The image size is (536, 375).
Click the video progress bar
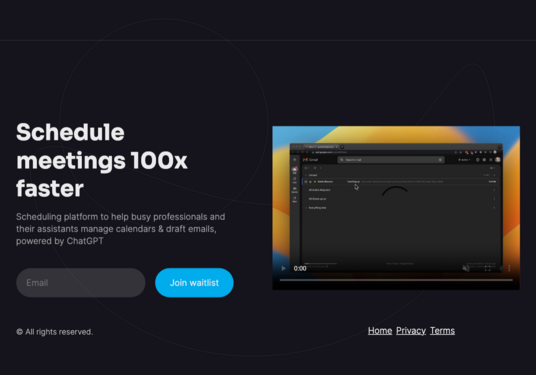(x=396, y=280)
